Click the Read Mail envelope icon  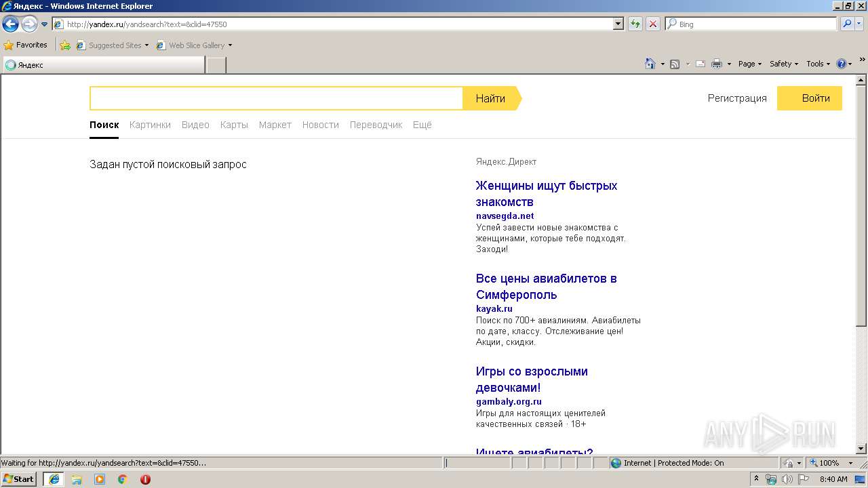coord(701,64)
